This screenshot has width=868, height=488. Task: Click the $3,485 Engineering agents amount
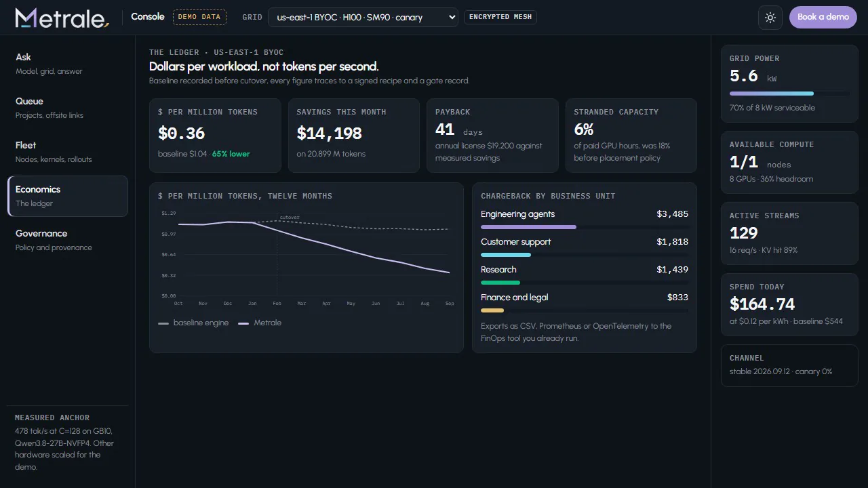(x=672, y=214)
